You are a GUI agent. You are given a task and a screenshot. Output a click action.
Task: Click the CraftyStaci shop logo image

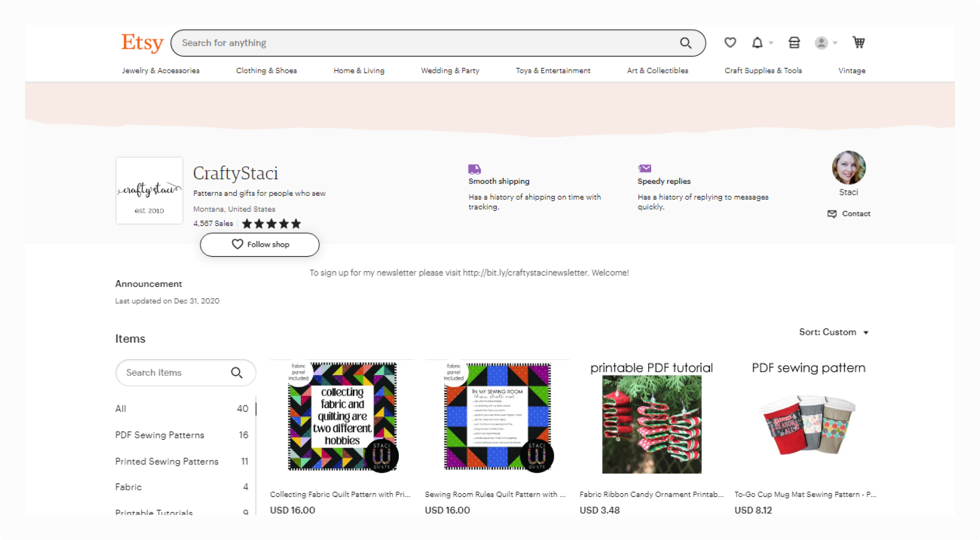point(149,190)
